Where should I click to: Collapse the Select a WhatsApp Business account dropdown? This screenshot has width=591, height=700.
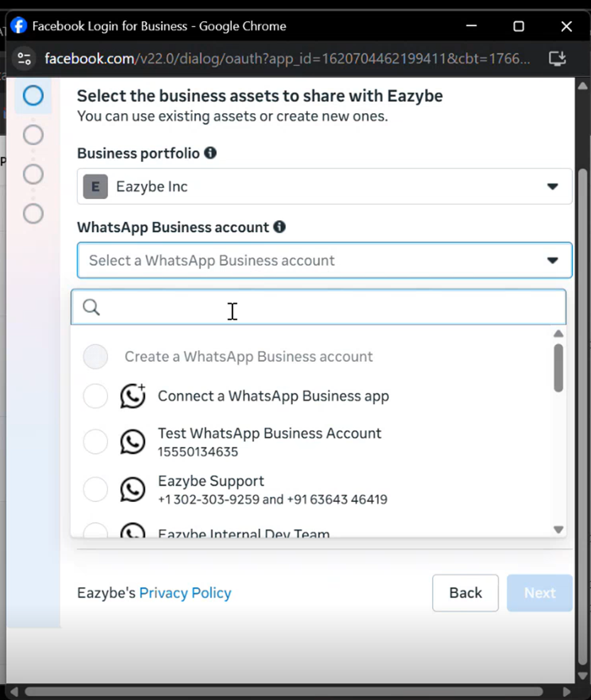324,260
